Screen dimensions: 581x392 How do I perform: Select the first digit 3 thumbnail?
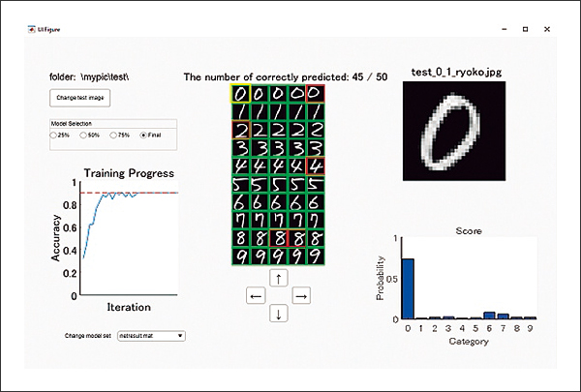(x=241, y=148)
